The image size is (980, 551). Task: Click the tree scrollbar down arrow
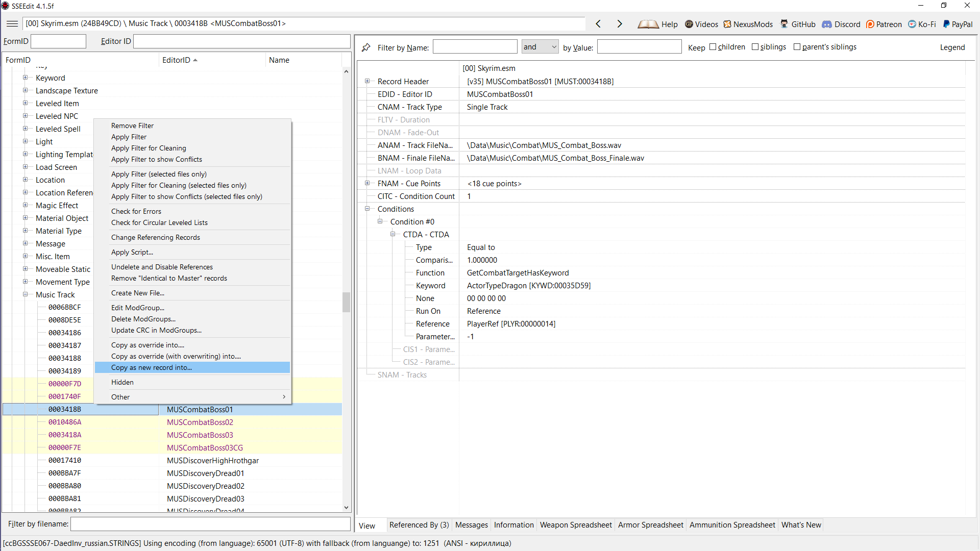click(x=346, y=508)
